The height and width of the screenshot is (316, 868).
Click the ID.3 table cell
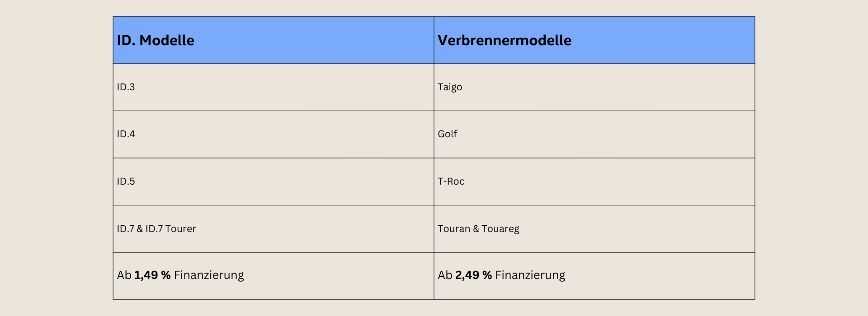point(126,87)
